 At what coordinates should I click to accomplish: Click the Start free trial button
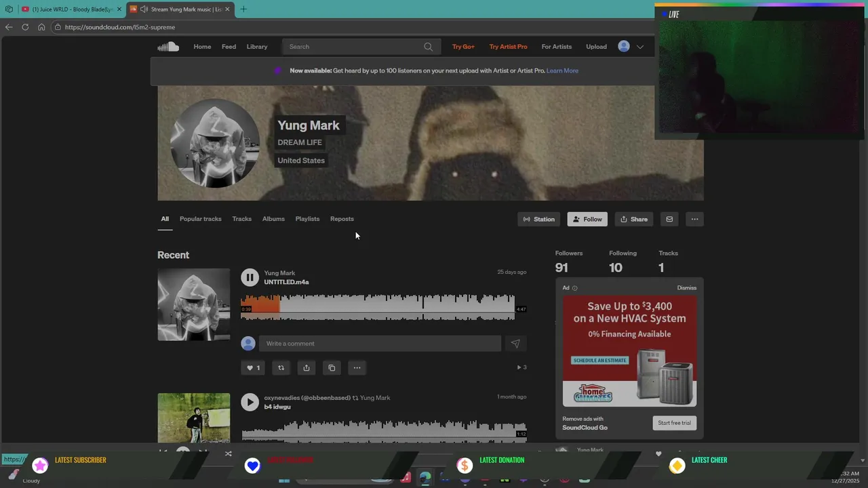pos(674,423)
